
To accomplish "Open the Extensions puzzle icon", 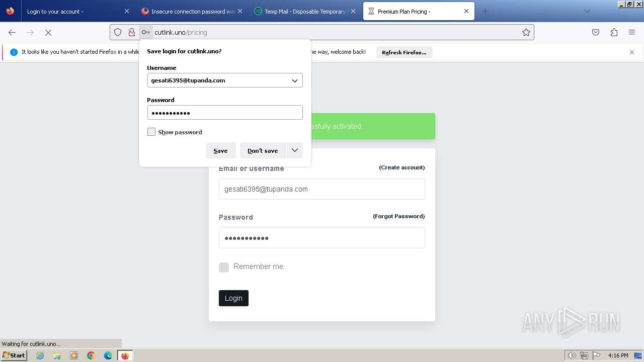I will click(x=614, y=32).
